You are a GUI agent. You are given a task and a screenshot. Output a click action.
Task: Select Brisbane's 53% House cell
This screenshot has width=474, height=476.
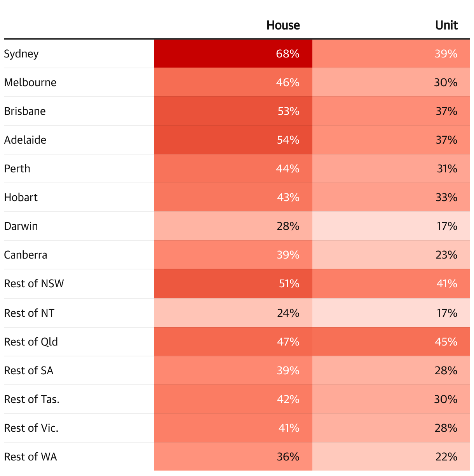[233, 111]
